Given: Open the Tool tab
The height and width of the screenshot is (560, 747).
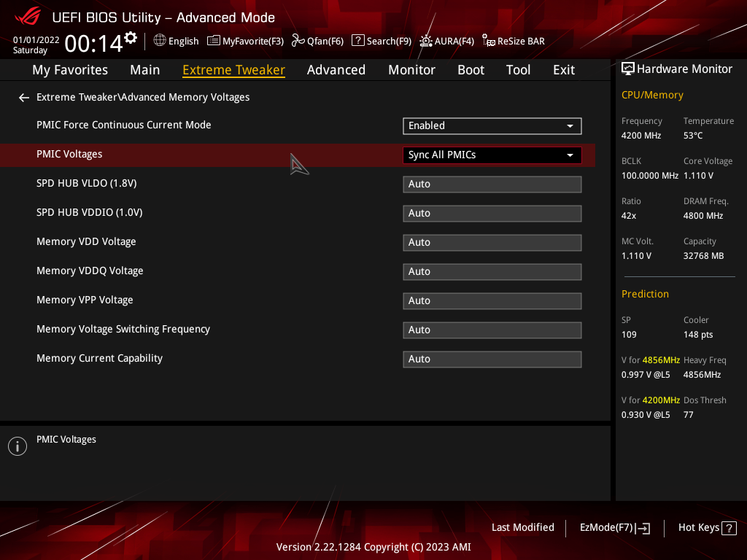Looking at the screenshot, I should click(x=519, y=70).
